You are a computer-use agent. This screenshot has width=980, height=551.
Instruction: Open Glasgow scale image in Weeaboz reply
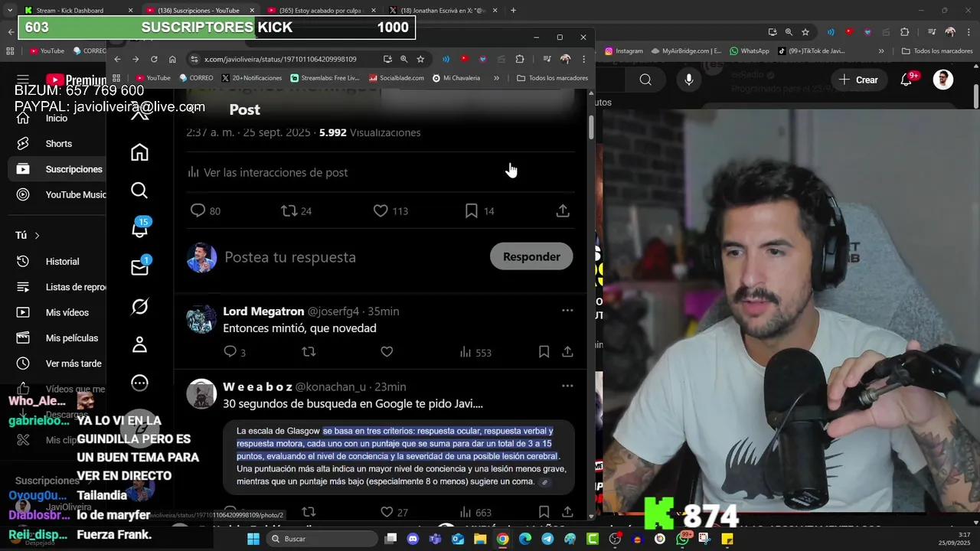coord(399,457)
